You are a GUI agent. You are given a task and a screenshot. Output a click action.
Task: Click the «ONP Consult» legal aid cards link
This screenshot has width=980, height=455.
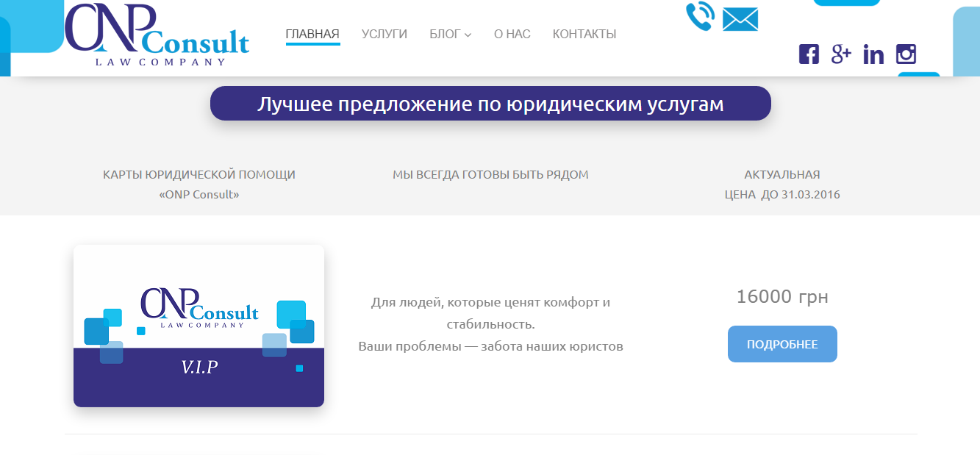(x=198, y=184)
